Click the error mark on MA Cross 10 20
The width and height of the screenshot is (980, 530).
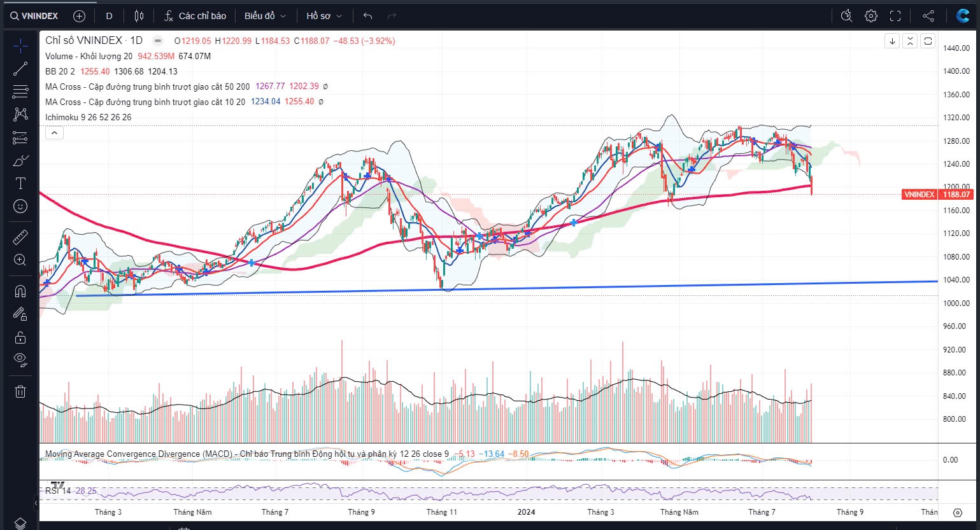click(321, 102)
